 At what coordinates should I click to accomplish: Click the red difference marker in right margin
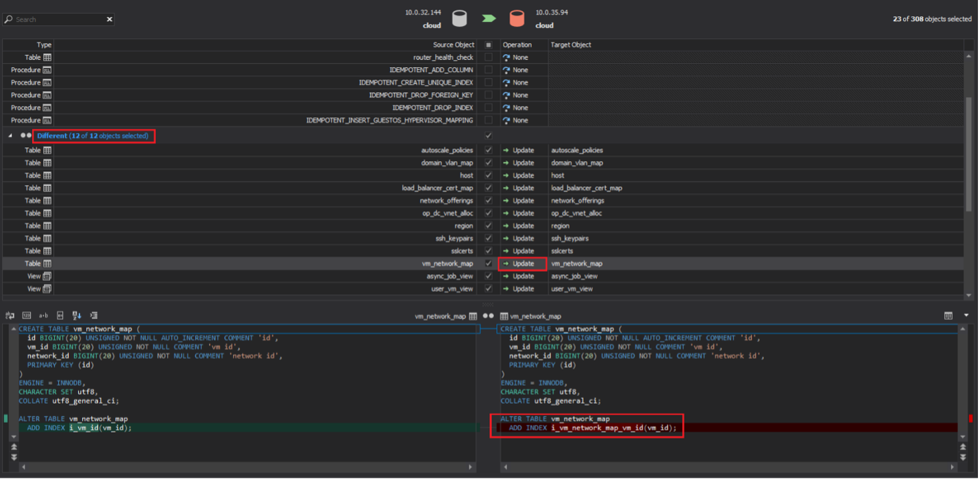pyautogui.click(x=970, y=418)
